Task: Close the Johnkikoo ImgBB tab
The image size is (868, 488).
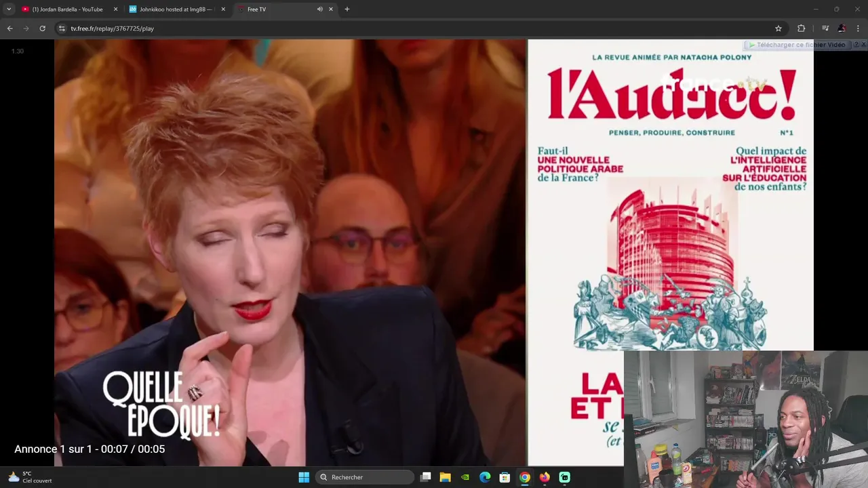Action: pyautogui.click(x=223, y=9)
